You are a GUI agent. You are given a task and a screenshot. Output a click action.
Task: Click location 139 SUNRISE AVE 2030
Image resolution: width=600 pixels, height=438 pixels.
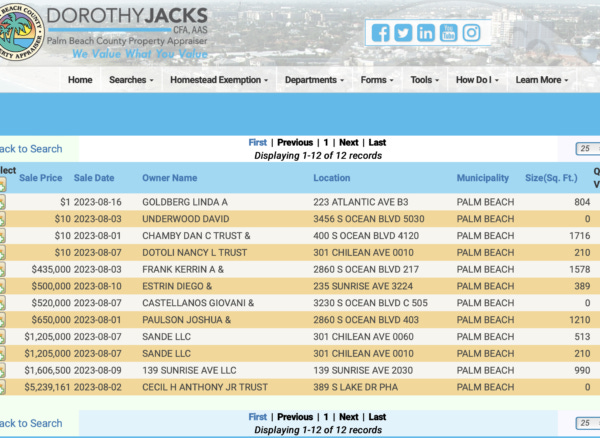[363, 370]
